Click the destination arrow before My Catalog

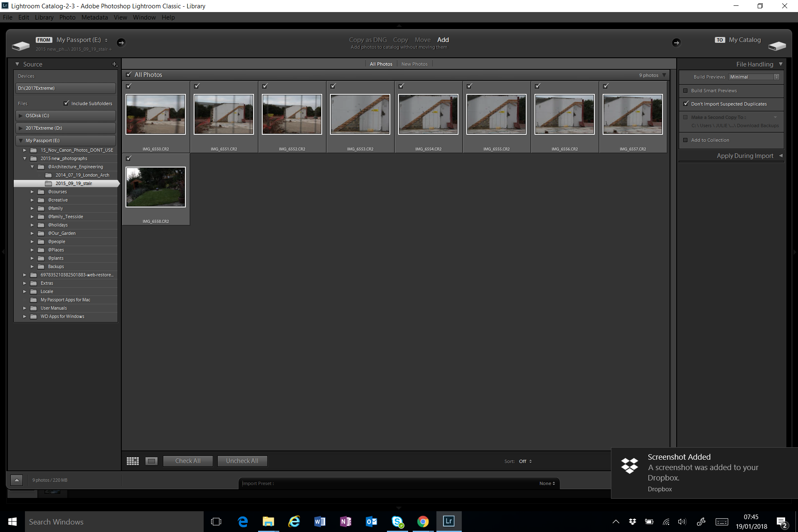pos(676,42)
